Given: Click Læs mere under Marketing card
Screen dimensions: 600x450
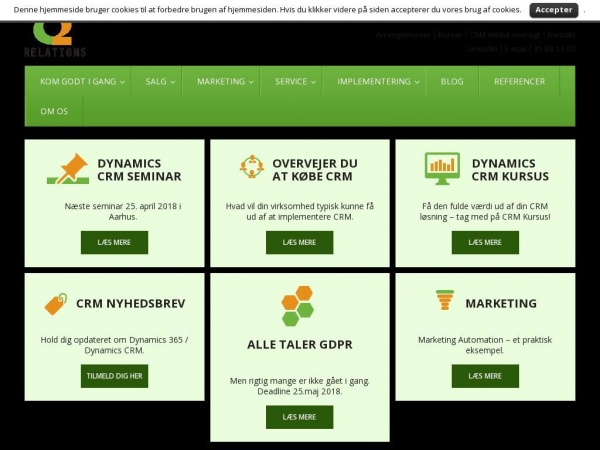Looking at the screenshot, I should 485,376.
